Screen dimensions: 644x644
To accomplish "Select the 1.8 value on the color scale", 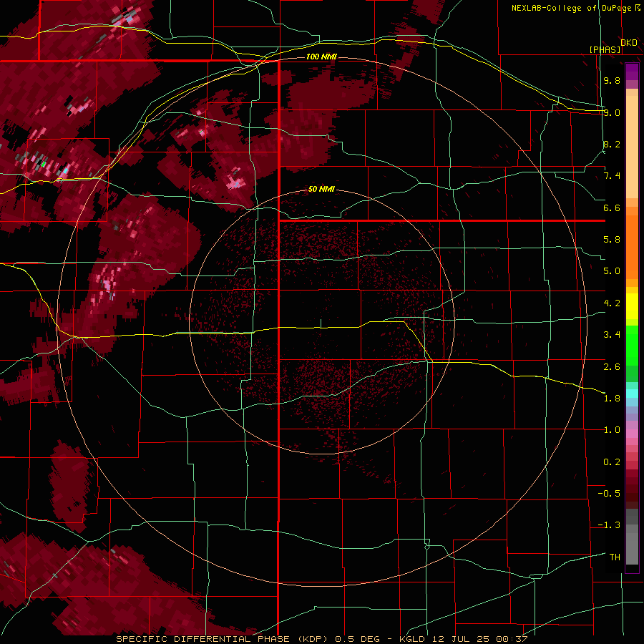I will click(612, 399).
